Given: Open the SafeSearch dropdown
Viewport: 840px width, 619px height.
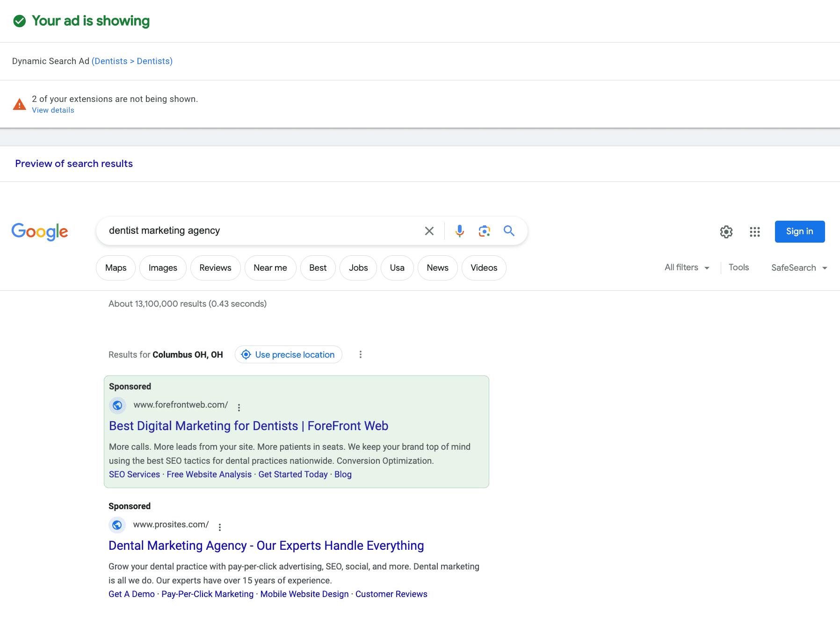Looking at the screenshot, I should (x=799, y=268).
